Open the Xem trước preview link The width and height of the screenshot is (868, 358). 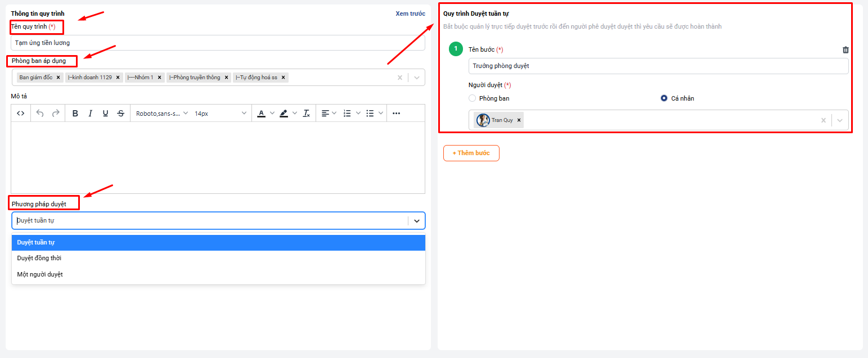click(x=410, y=13)
